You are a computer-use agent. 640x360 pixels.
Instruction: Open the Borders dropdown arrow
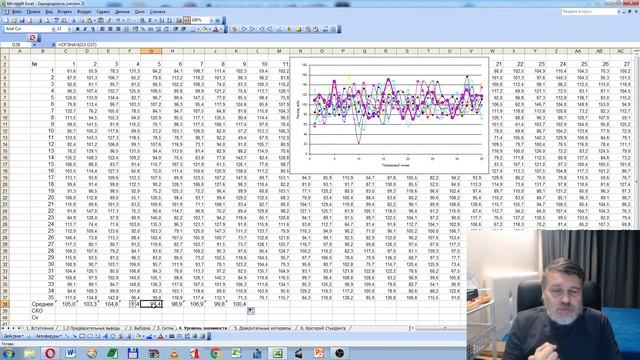[198, 29]
